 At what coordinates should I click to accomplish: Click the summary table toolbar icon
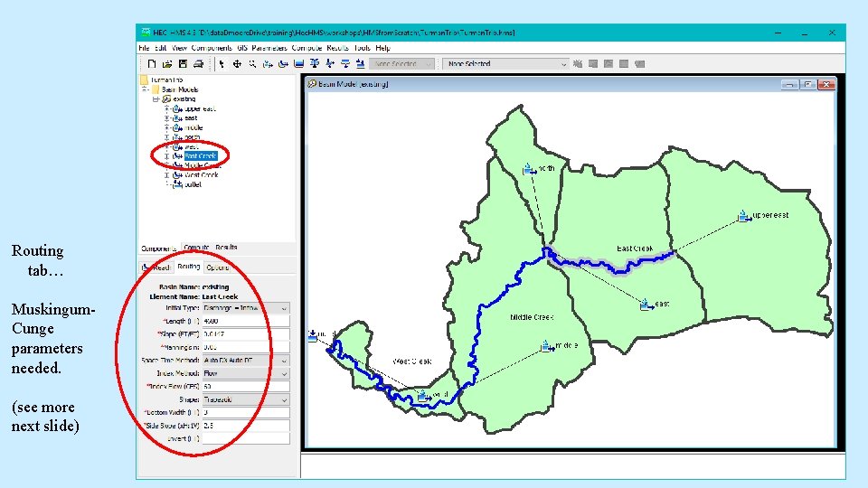[x=624, y=64]
